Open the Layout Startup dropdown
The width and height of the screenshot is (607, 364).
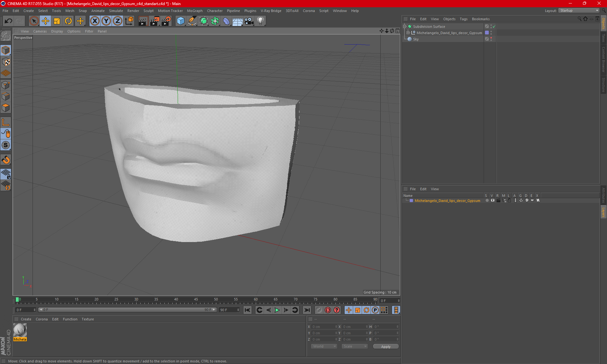pyautogui.click(x=579, y=10)
